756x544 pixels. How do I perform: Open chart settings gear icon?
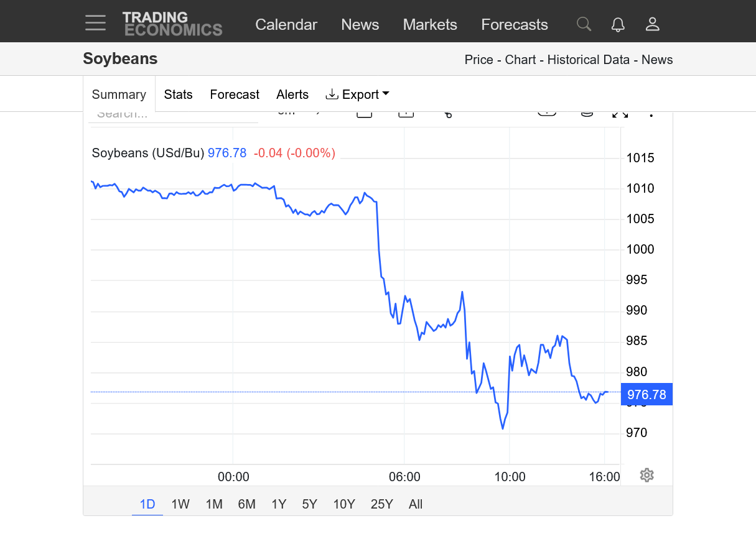(x=646, y=476)
